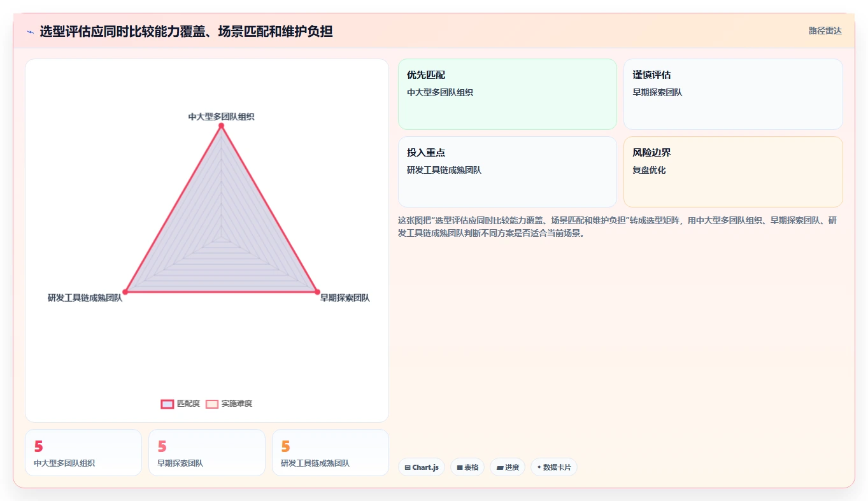Click 复盘优化 text in 风险边界 card
Viewport: 868px width, 501px height.
coord(649,171)
